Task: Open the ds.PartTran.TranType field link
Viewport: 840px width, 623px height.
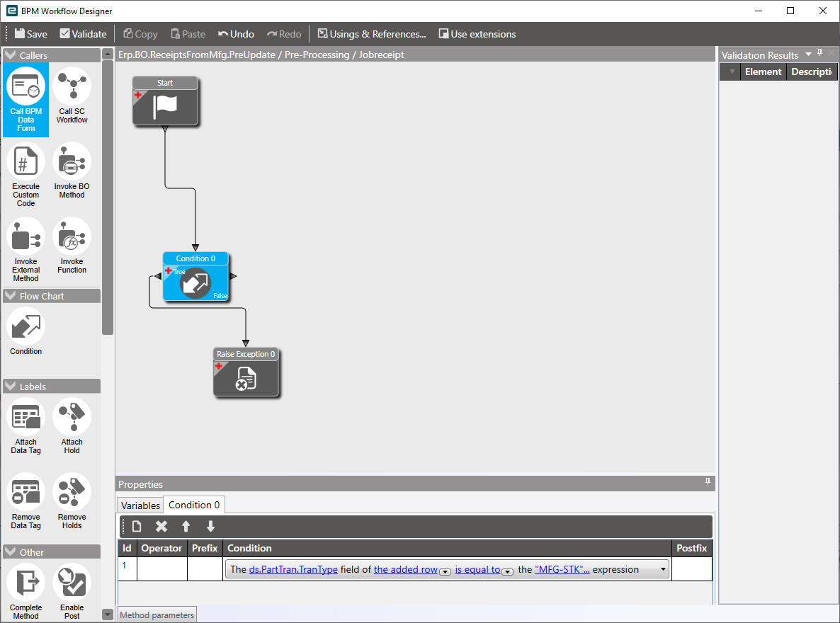Action: click(293, 569)
